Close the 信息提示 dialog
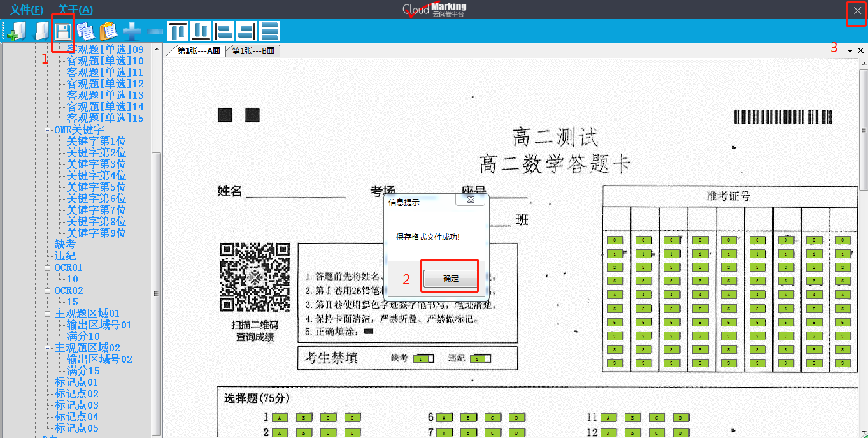The image size is (868, 438). pos(471,200)
